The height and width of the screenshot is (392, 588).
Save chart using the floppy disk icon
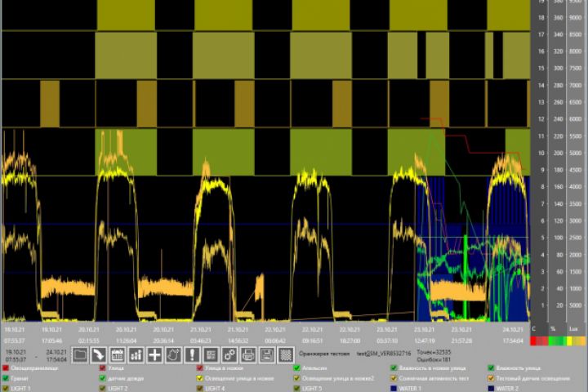pyautogui.click(x=267, y=355)
